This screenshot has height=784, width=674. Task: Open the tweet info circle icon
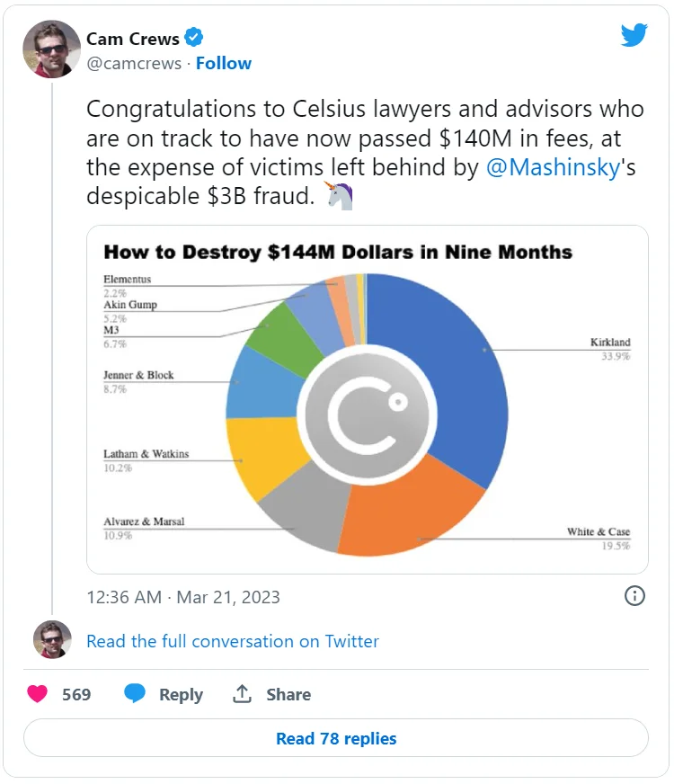634,596
